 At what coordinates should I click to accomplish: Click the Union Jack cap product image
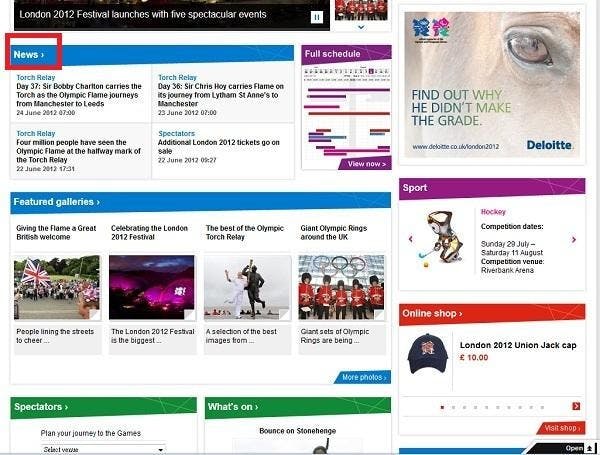coord(428,354)
